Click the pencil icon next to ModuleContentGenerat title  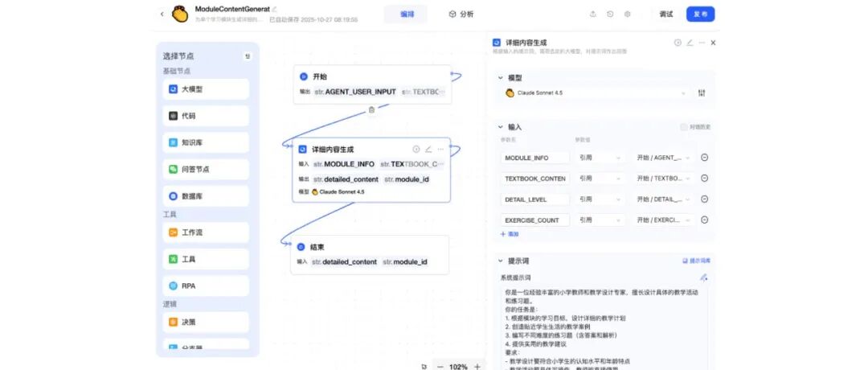pyautogui.click(x=275, y=10)
